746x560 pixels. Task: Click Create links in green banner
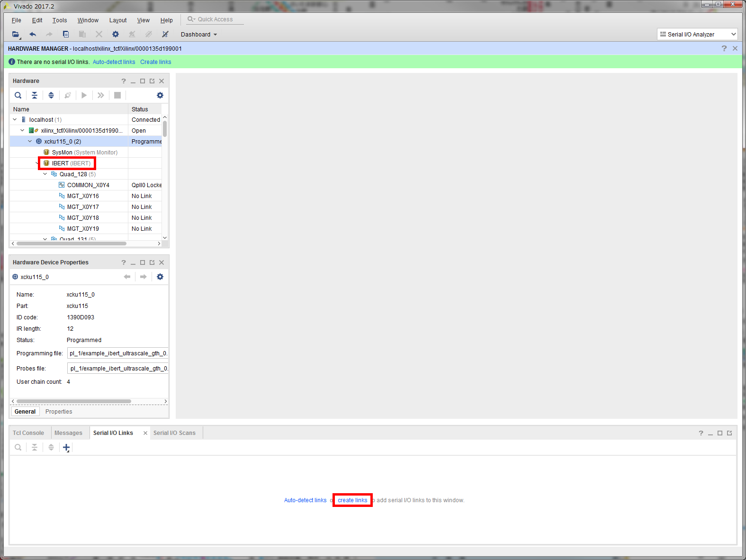pyautogui.click(x=155, y=62)
